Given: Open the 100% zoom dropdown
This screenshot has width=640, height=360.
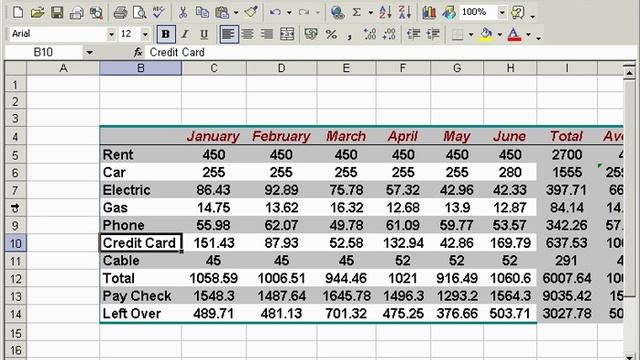Looking at the screenshot, I should coord(502,13).
